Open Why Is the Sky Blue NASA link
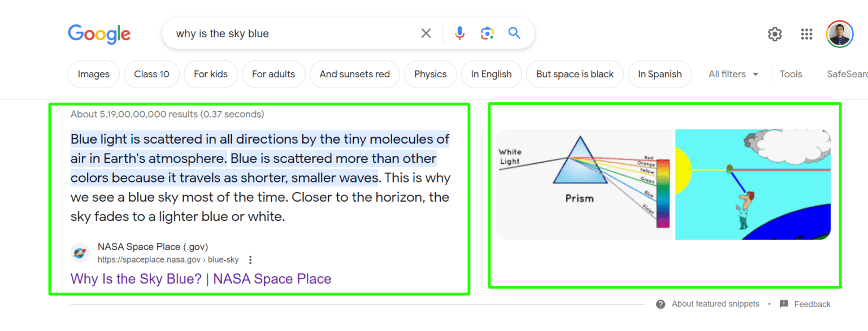868x331 pixels. pos(201,278)
